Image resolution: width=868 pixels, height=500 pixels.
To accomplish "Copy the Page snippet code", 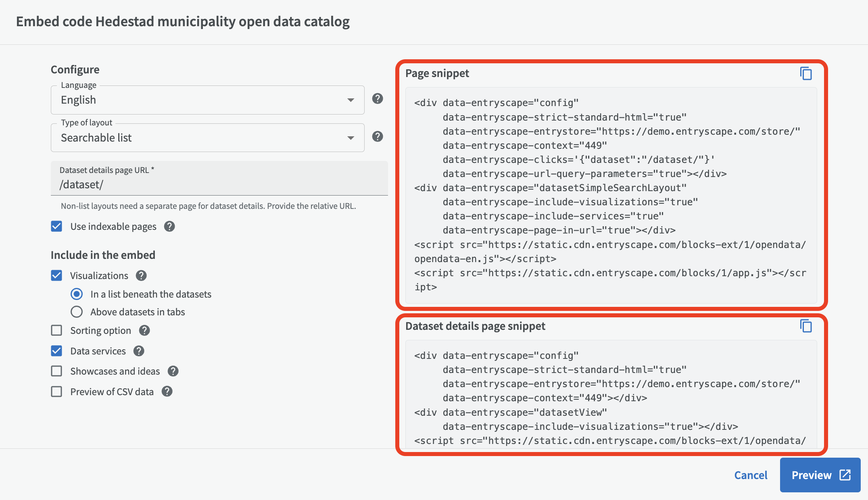I will coord(806,73).
